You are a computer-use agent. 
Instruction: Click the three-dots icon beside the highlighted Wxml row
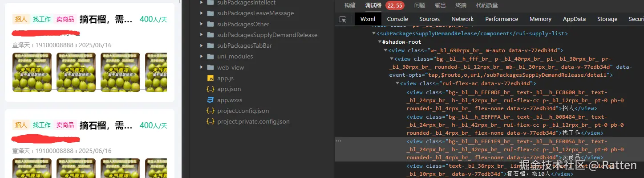coord(338,141)
